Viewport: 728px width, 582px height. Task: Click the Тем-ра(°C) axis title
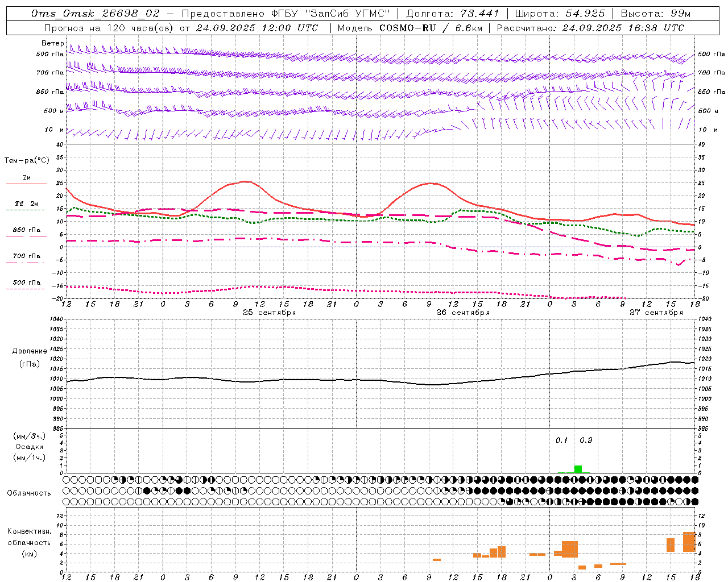click(x=27, y=161)
